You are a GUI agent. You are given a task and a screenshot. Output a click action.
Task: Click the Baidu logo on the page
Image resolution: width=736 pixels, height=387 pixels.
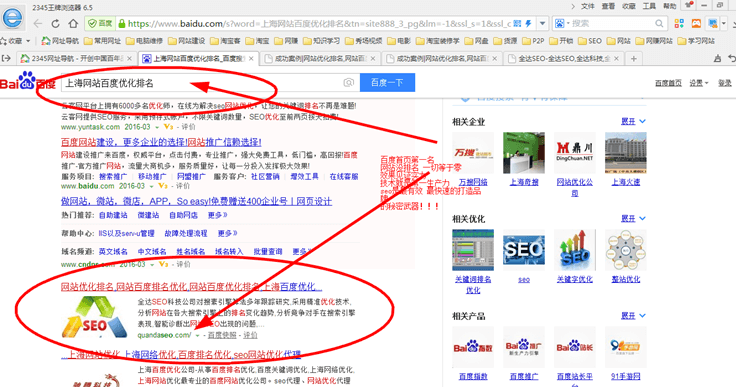tap(28, 82)
